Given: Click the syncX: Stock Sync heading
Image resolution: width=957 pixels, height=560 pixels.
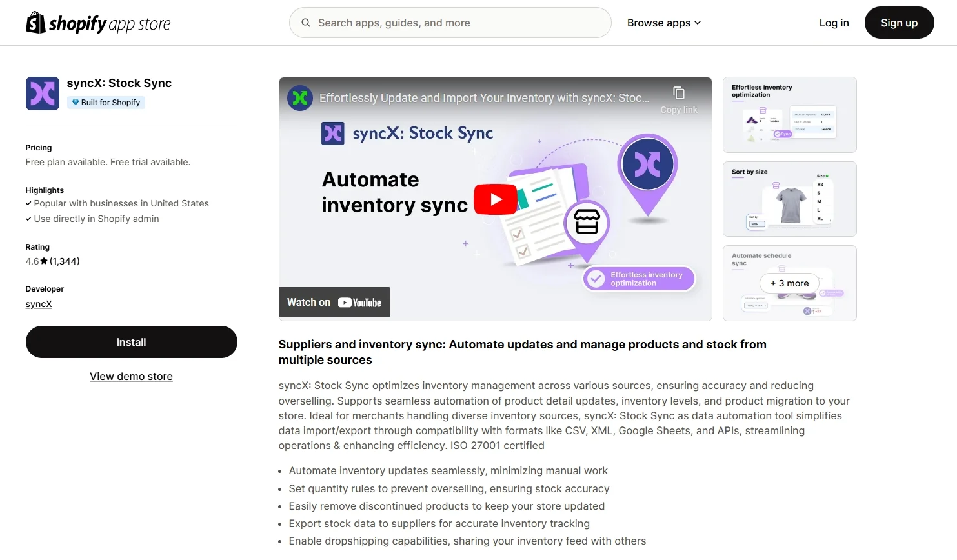Looking at the screenshot, I should 119,83.
